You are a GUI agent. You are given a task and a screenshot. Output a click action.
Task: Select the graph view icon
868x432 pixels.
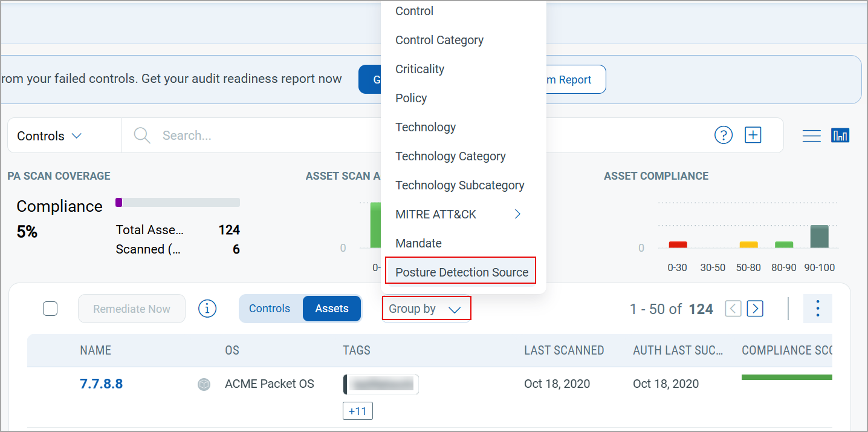point(840,136)
